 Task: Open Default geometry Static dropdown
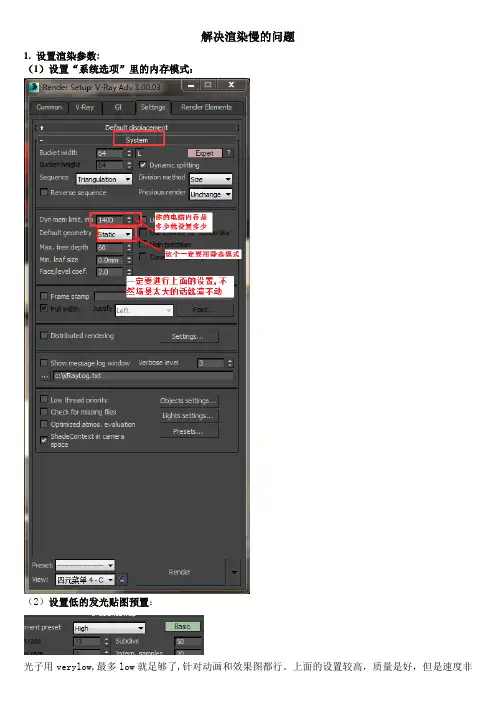coord(114,234)
